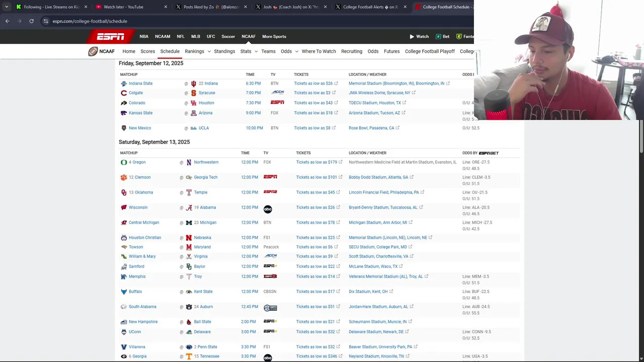Click the Auburn team logo
The image size is (644, 362).
[x=189, y=307]
